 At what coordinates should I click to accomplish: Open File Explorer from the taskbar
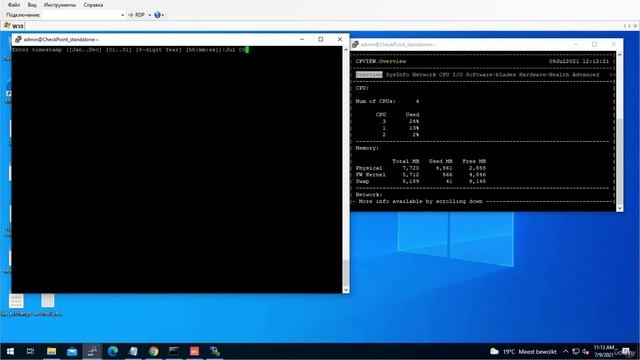[x=51, y=351]
